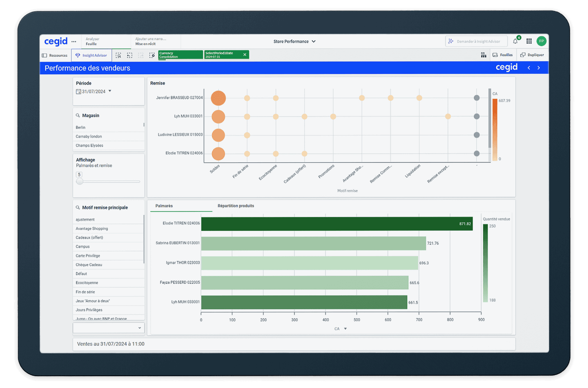Switch to Répartition produits tab
Viewport: 588px width, 388px height.
236,206
